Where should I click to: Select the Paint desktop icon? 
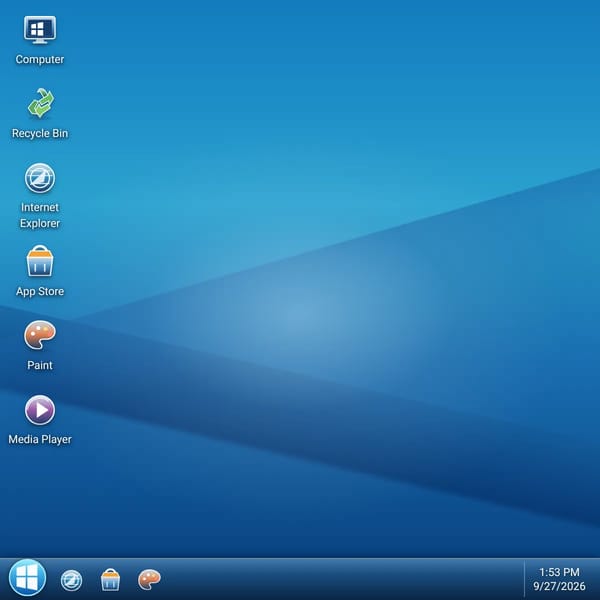click(x=40, y=335)
